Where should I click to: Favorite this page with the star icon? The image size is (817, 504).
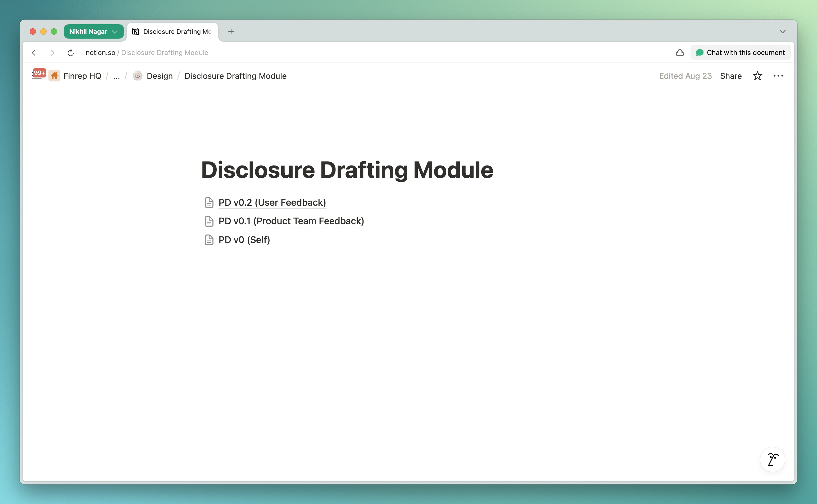click(x=757, y=76)
